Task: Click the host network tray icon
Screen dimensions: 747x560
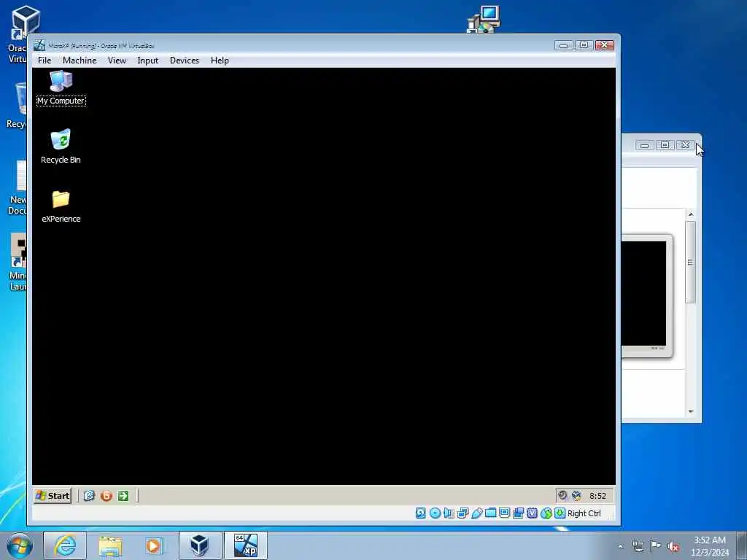Action: [x=638, y=547]
